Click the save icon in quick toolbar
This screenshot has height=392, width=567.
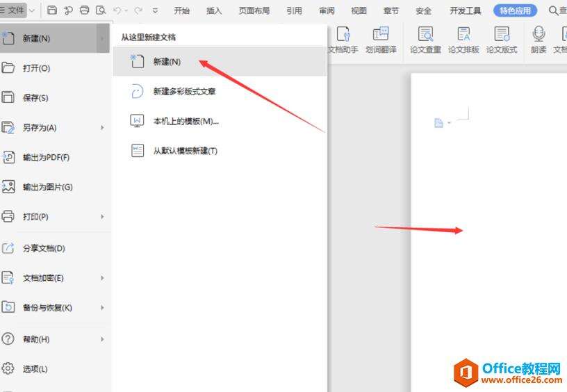[x=52, y=10]
